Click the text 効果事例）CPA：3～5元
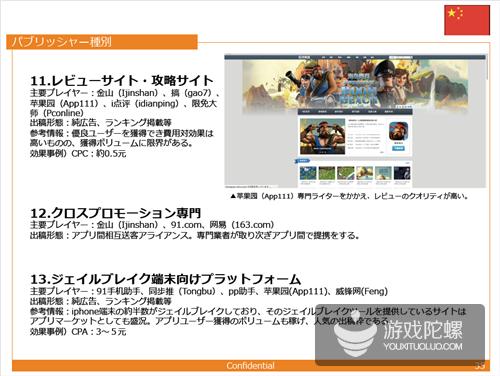 pos(78,332)
